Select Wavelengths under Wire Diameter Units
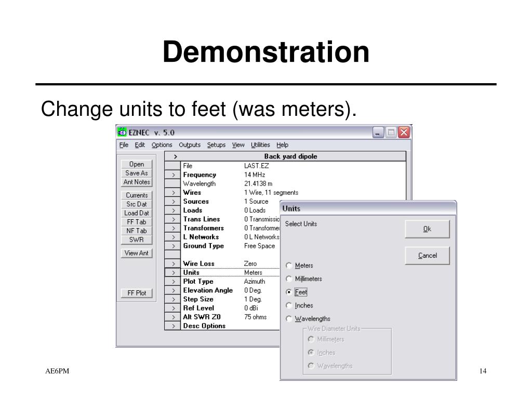This screenshot has width=532, height=399. 330,366
